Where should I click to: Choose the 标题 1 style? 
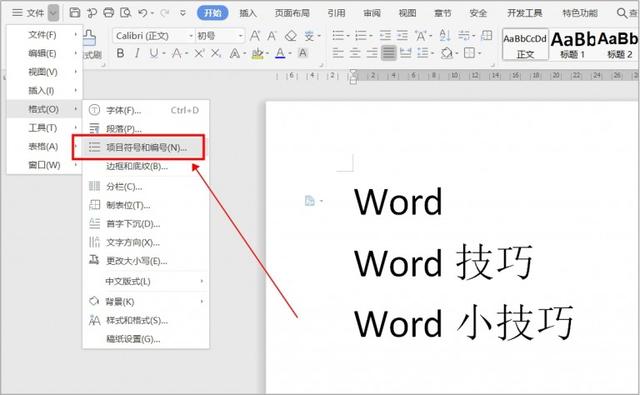point(572,44)
